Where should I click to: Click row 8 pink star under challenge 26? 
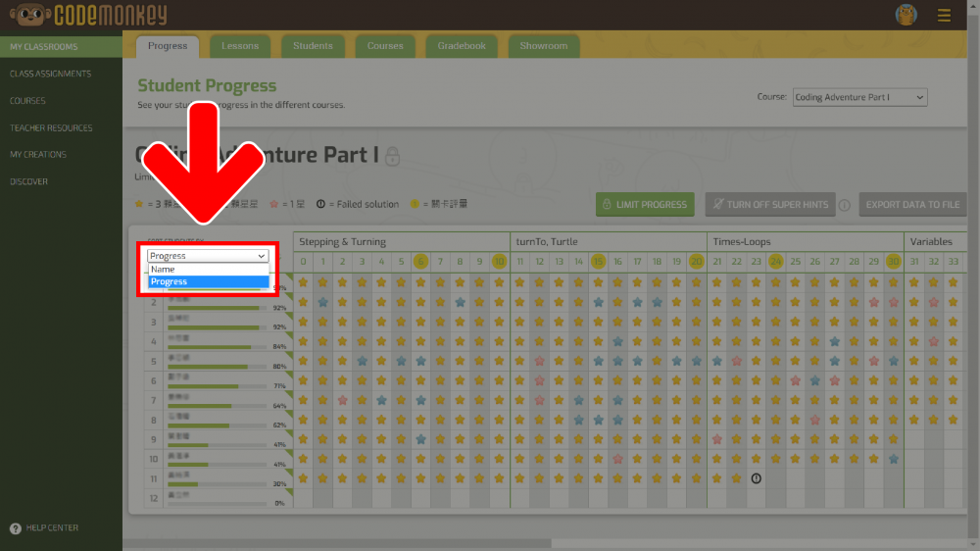point(815,420)
